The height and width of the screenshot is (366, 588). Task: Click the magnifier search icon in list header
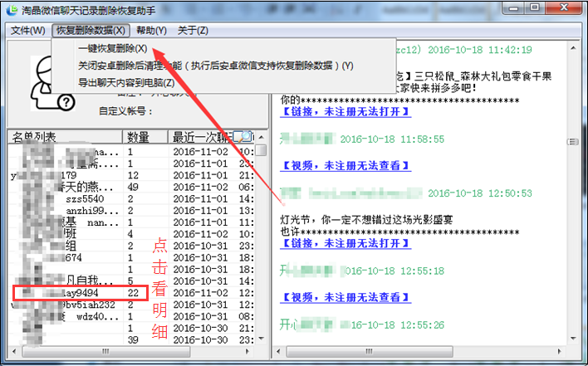(243, 137)
